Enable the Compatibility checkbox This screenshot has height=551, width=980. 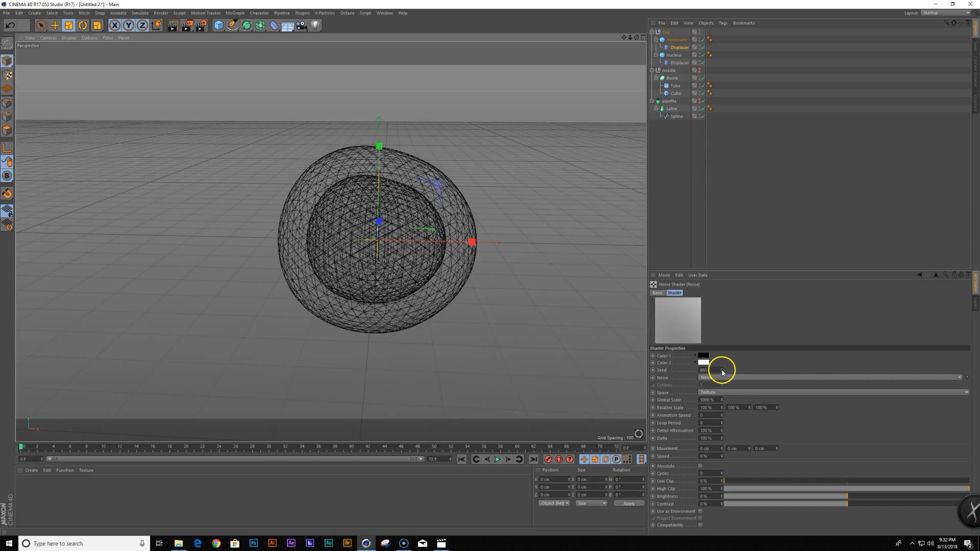click(700, 525)
